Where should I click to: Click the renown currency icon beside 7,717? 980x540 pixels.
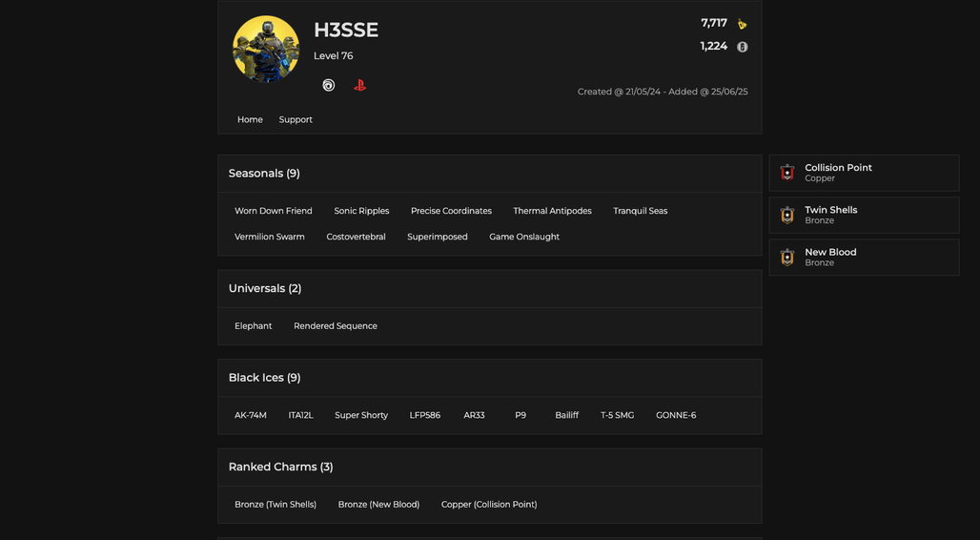742,24
